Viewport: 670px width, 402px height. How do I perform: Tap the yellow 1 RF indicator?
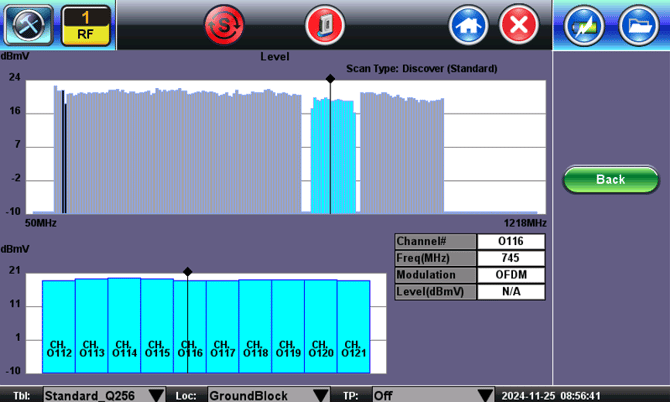click(x=85, y=26)
